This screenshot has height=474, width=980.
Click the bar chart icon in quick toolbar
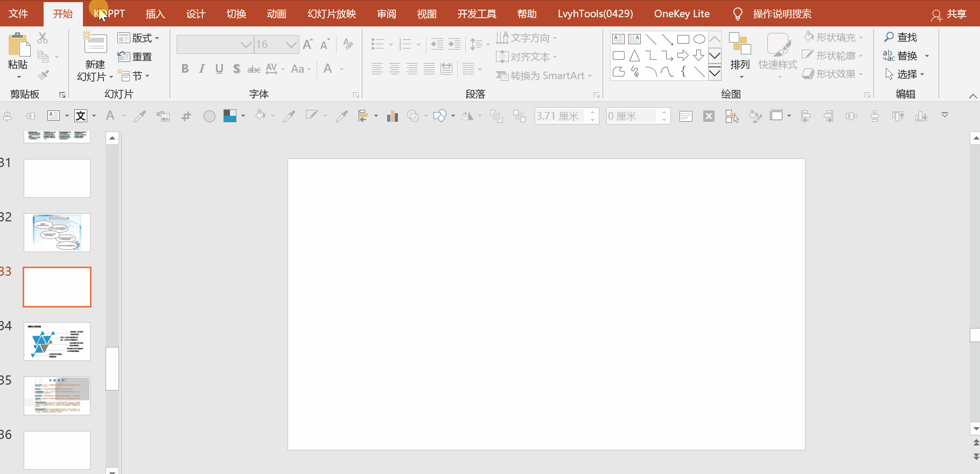(x=392, y=116)
